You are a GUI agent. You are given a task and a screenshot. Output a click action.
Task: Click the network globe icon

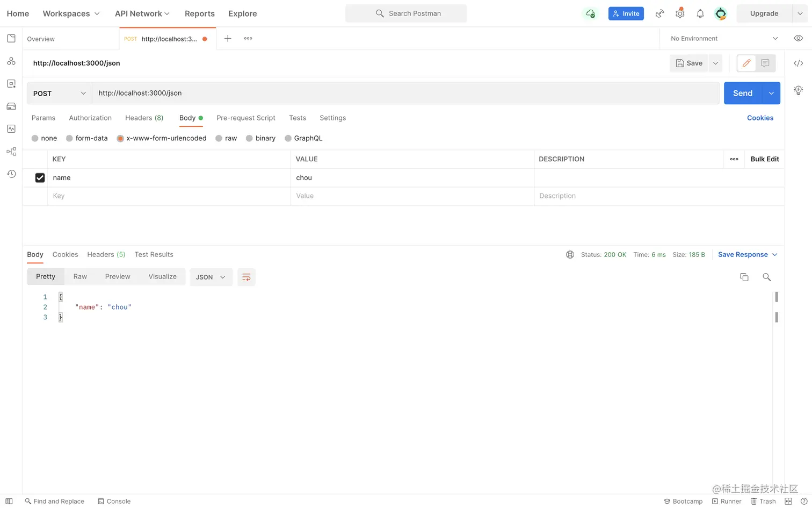[x=570, y=255]
